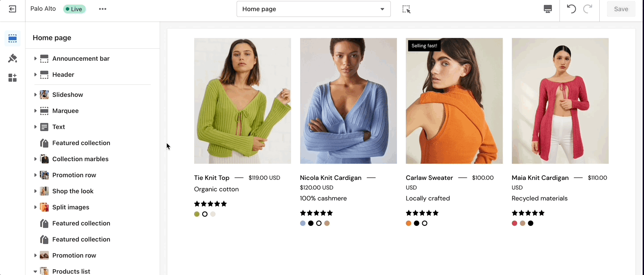Open the more actions ellipsis menu
This screenshot has width=644, height=275.
point(103,9)
